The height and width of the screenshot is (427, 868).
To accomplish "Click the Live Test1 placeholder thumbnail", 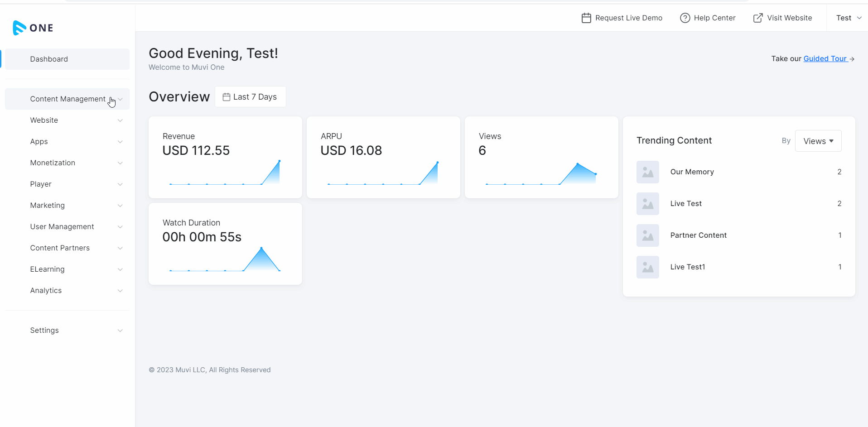I will (647, 267).
